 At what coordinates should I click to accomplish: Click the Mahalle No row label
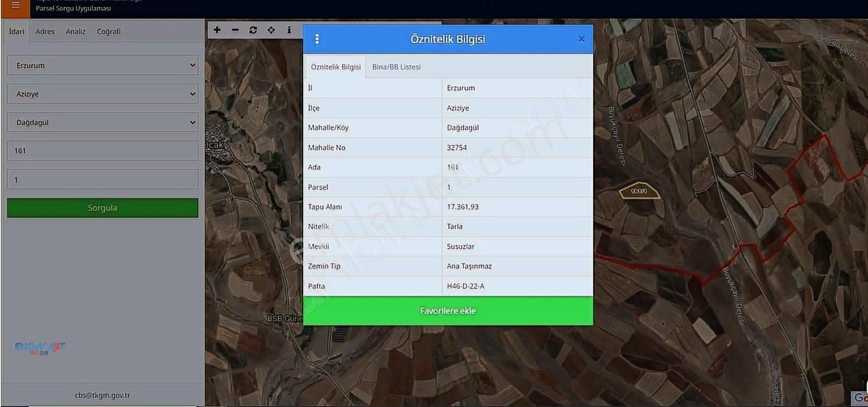coord(327,148)
